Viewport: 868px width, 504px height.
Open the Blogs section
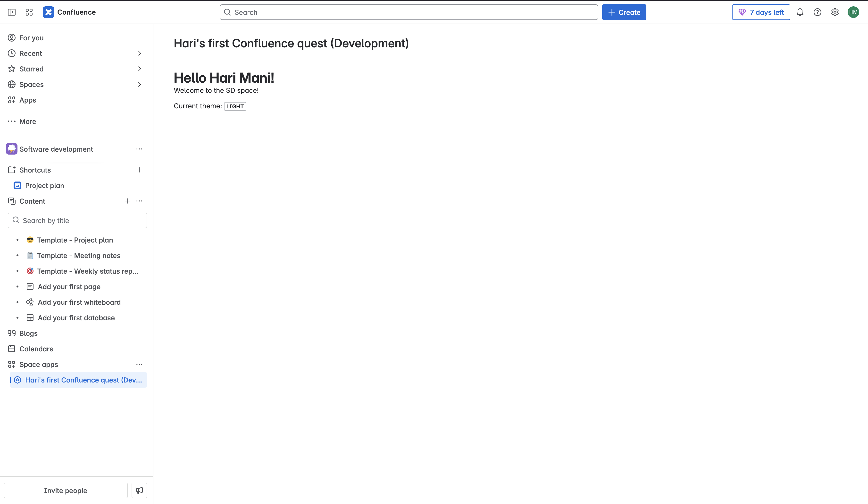28,333
